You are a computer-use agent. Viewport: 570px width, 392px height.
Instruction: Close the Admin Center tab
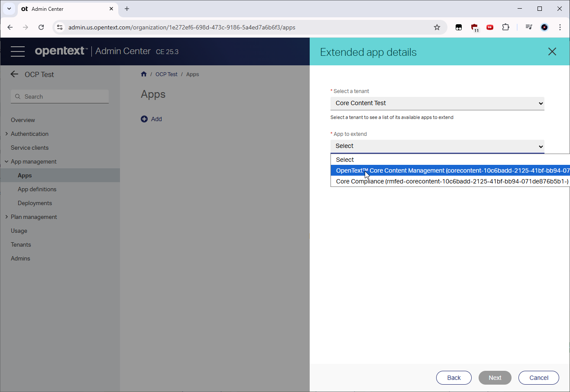coord(111,9)
